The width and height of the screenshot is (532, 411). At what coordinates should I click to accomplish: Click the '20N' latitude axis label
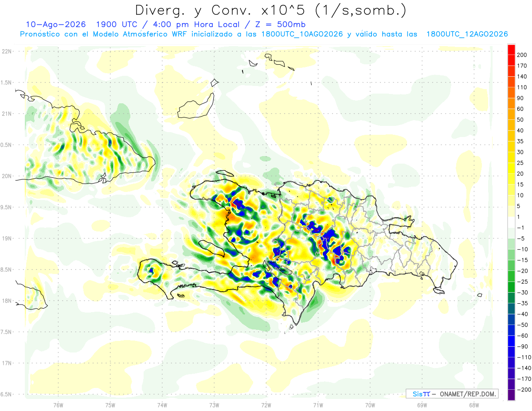coord(6,176)
